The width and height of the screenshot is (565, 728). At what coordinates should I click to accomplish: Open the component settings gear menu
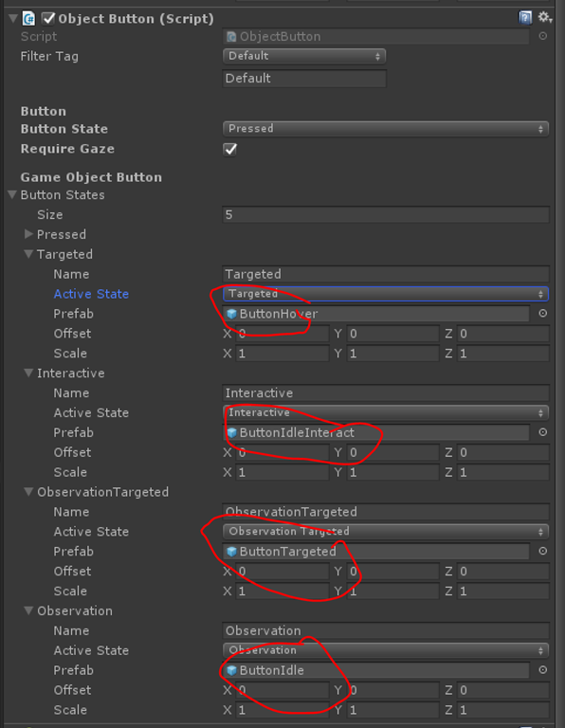pos(544,18)
